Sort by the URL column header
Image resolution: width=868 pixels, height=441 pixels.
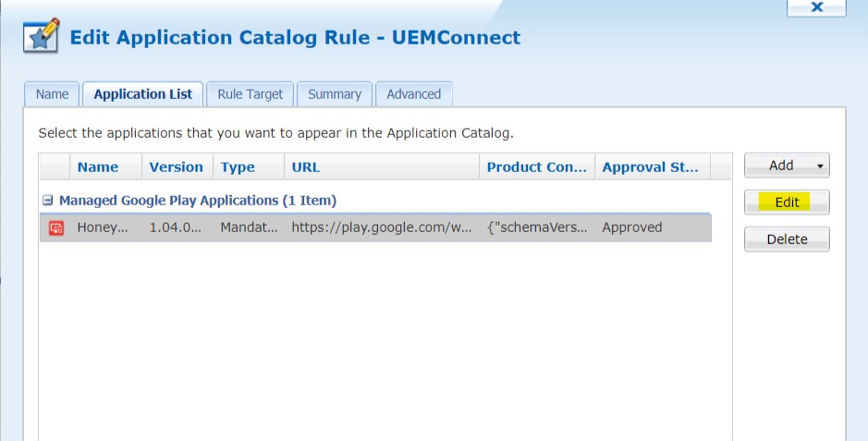pos(382,167)
